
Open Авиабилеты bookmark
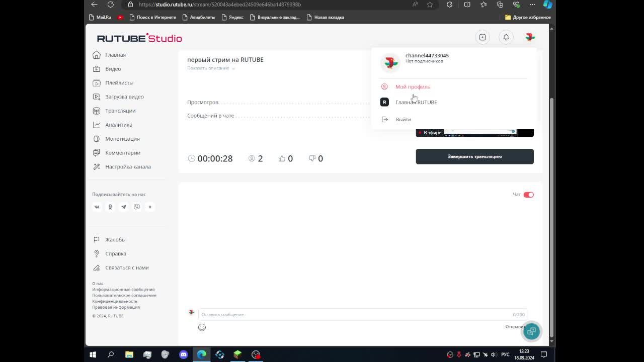(199, 17)
